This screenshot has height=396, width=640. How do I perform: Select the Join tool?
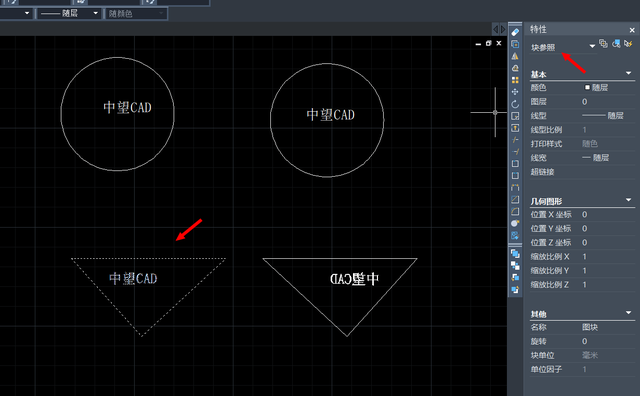pos(515,187)
